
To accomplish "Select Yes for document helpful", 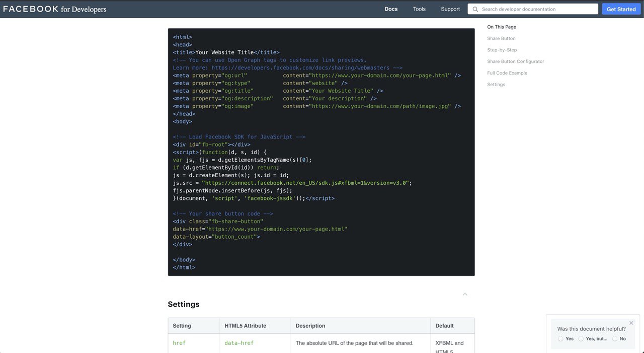I will point(561,339).
